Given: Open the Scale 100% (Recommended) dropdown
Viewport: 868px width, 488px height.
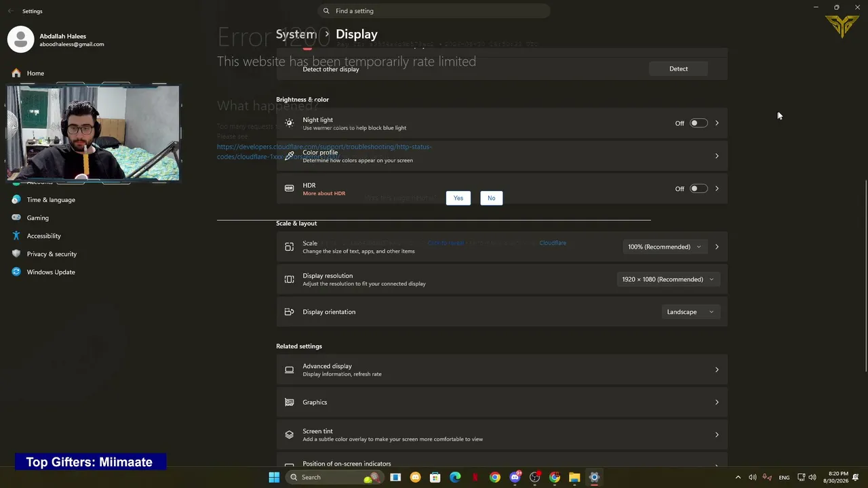Looking at the screenshot, I should pos(665,247).
